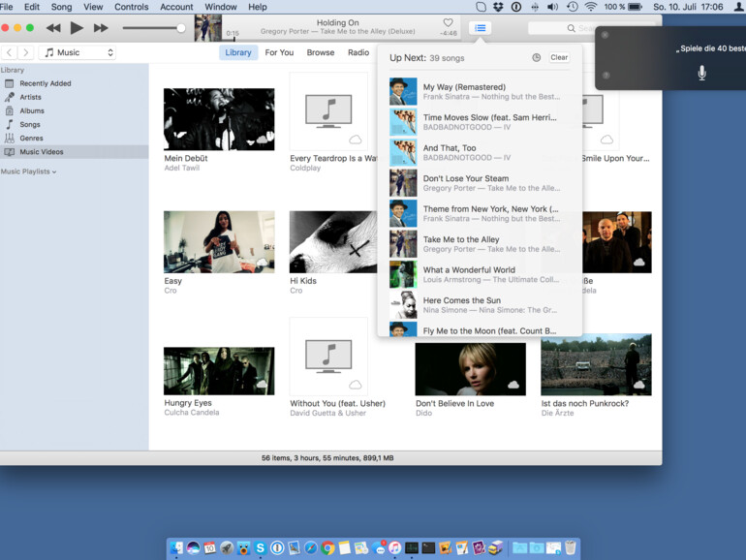Open Dropbox menu bar icon

click(x=498, y=7)
